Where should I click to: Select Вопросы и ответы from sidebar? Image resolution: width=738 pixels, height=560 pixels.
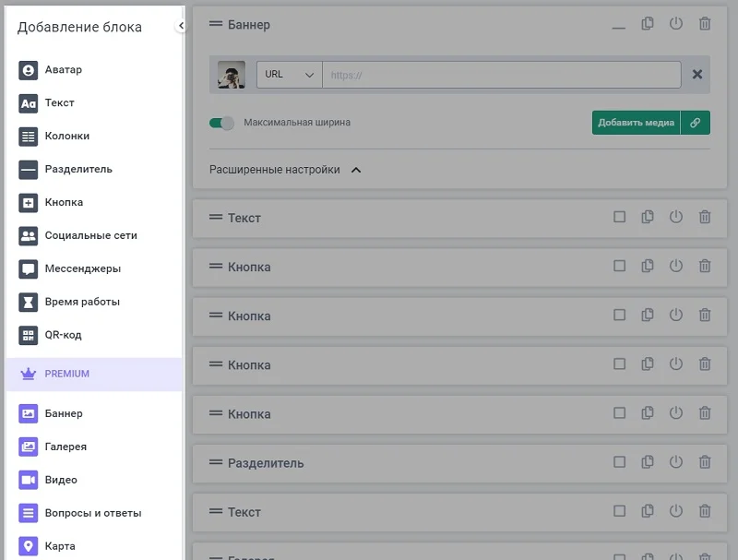[92, 513]
